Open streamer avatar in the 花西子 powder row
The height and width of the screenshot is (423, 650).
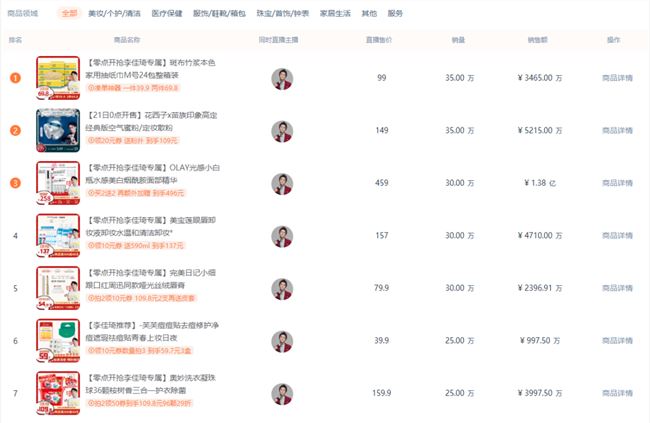tap(282, 131)
